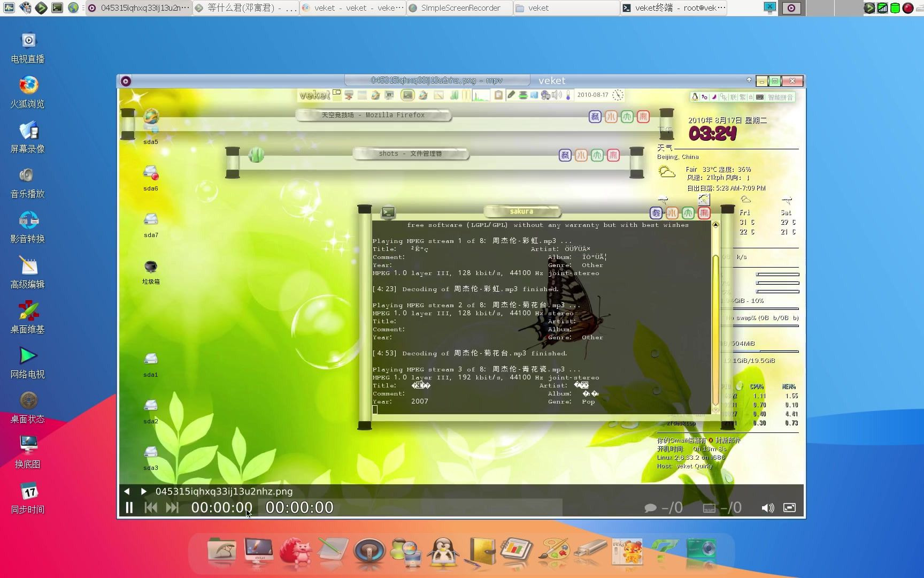The height and width of the screenshot is (578, 924).
Task: Open the users and computer dock icon
Action: (406, 552)
